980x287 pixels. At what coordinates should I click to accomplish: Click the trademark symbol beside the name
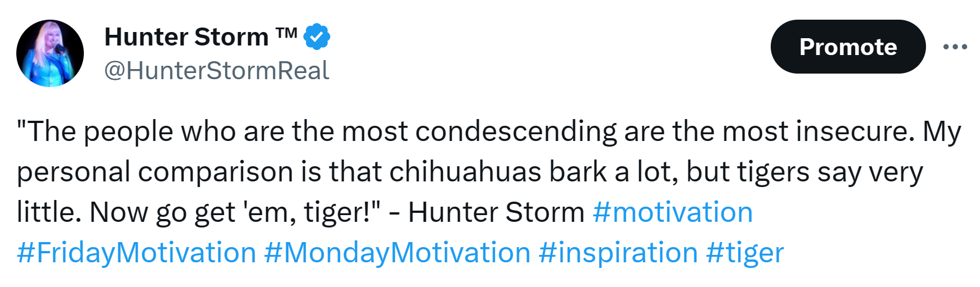pos(286,33)
